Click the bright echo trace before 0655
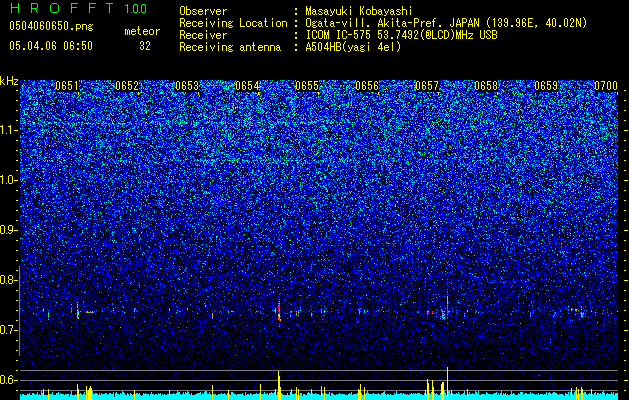 (x=279, y=311)
